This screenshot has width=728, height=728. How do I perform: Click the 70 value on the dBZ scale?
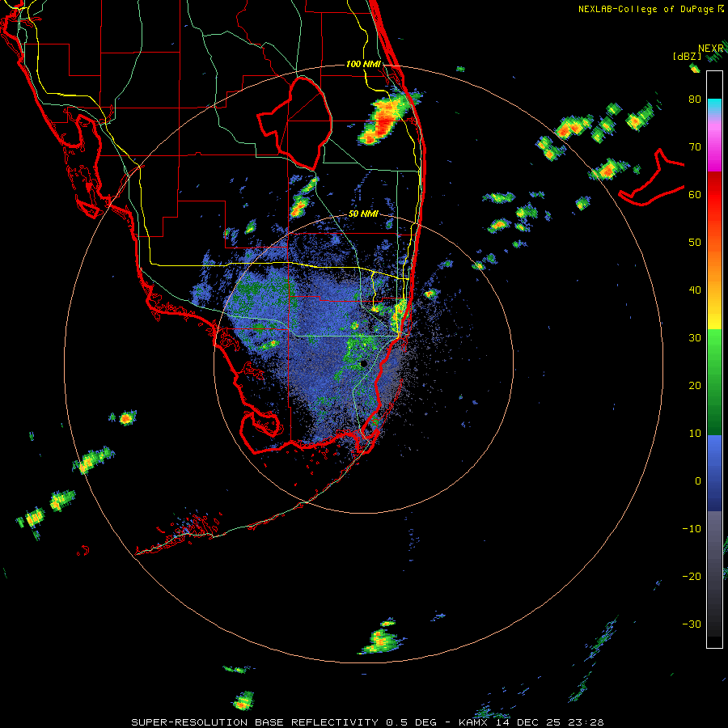(695, 147)
